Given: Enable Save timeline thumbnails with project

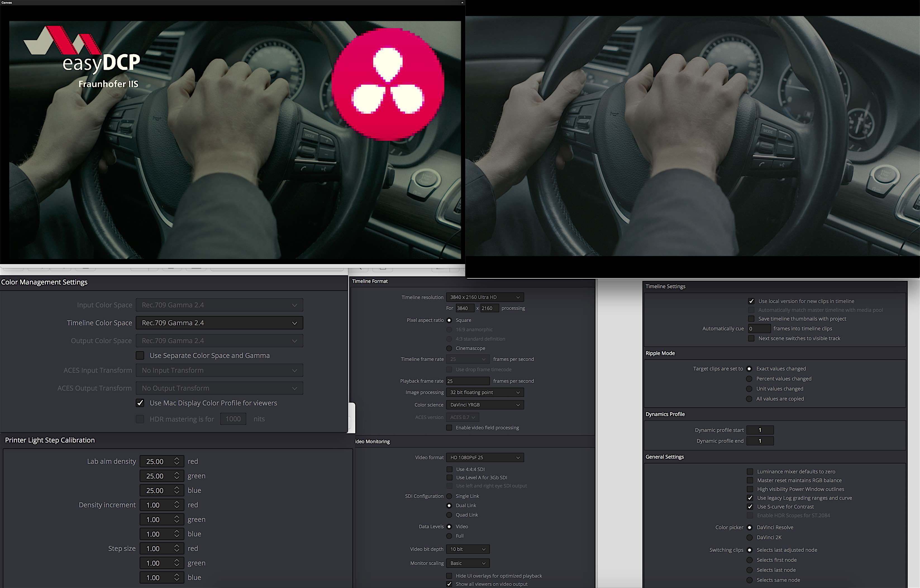Looking at the screenshot, I should coord(751,319).
